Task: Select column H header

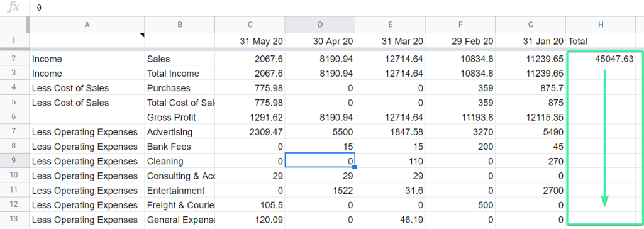Action: click(x=601, y=25)
